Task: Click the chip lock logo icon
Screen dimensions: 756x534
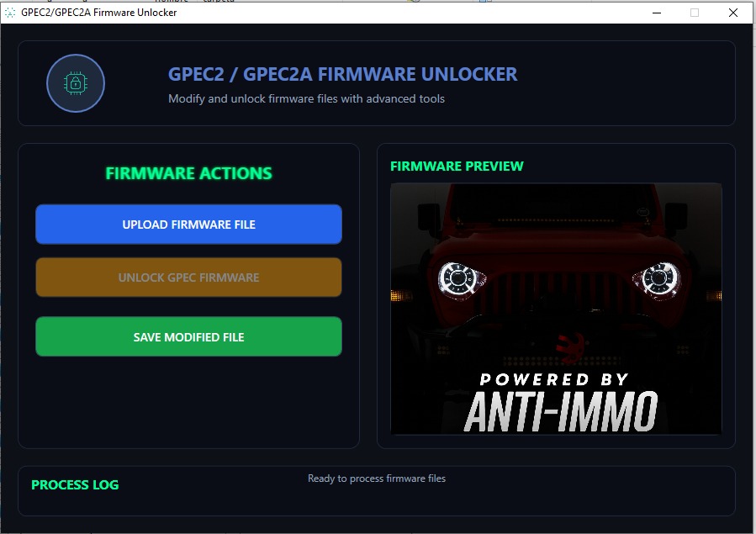Action: [x=76, y=83]
